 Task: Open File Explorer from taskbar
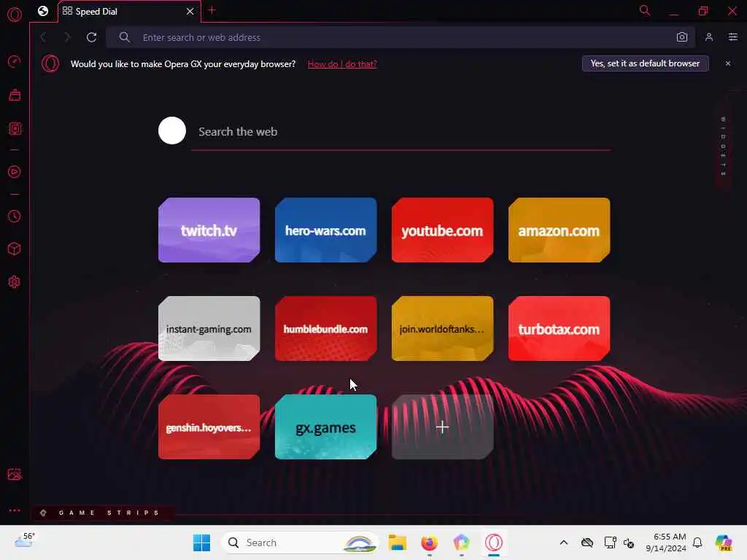coord(398,542)
